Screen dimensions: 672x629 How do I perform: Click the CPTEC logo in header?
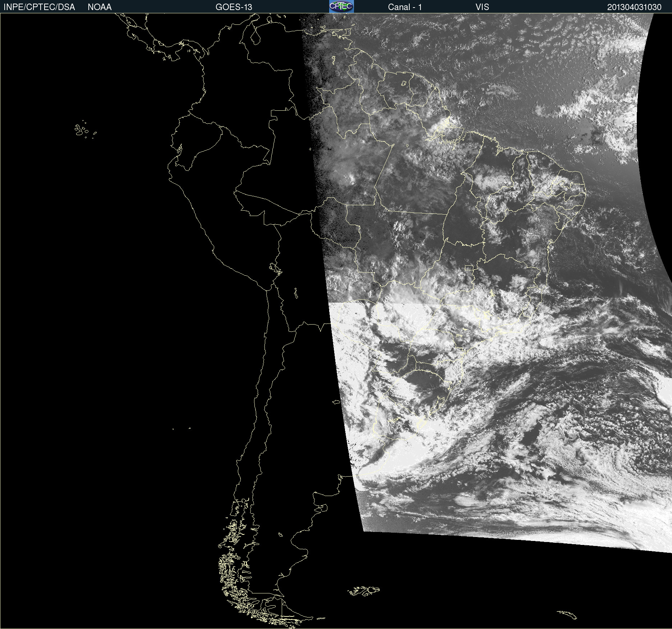tap(341, 6)
